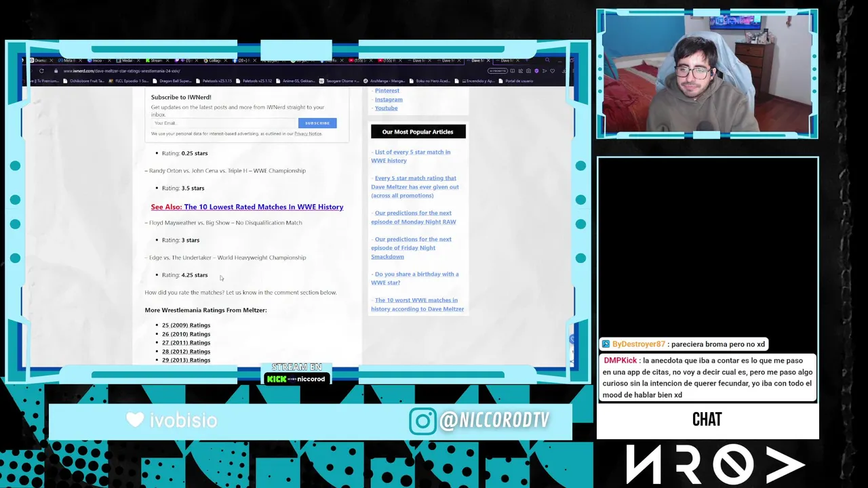Open List of every 5 star match article
The width and height of the screenshot is (868, 488).
(410, 156)
